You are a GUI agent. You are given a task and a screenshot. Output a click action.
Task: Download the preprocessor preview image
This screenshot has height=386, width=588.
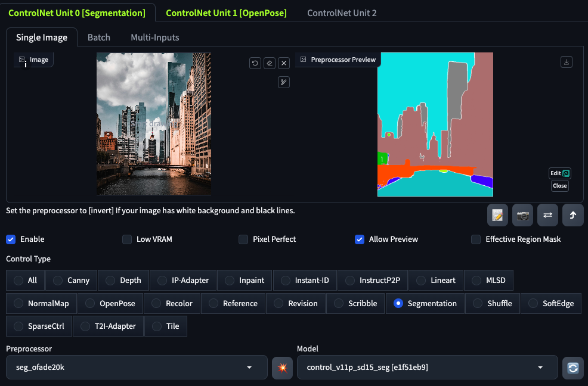567,62
